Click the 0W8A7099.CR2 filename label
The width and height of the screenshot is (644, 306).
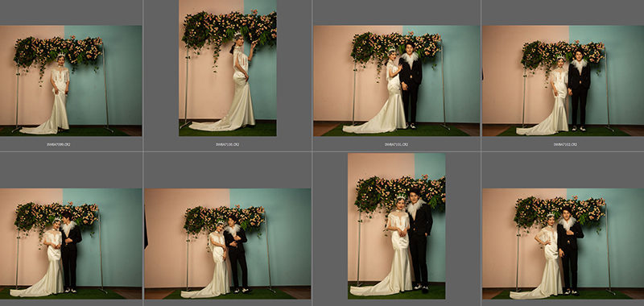point(58,145)
